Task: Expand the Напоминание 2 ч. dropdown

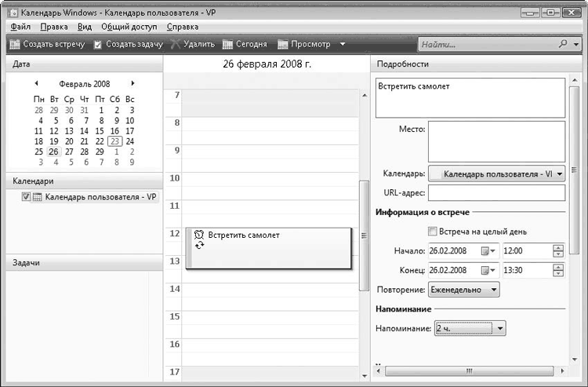Action: (469, 328)
